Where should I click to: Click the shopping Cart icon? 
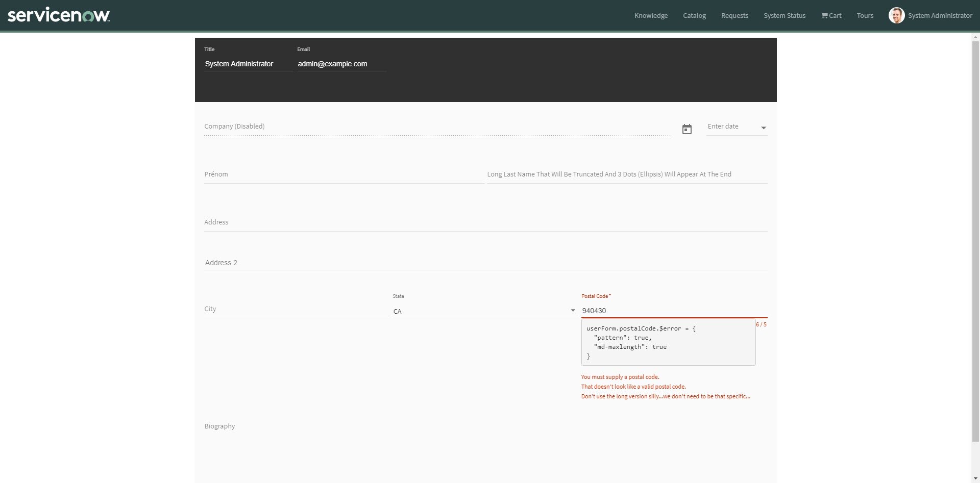pyautogui.click(x=824, y=15)
